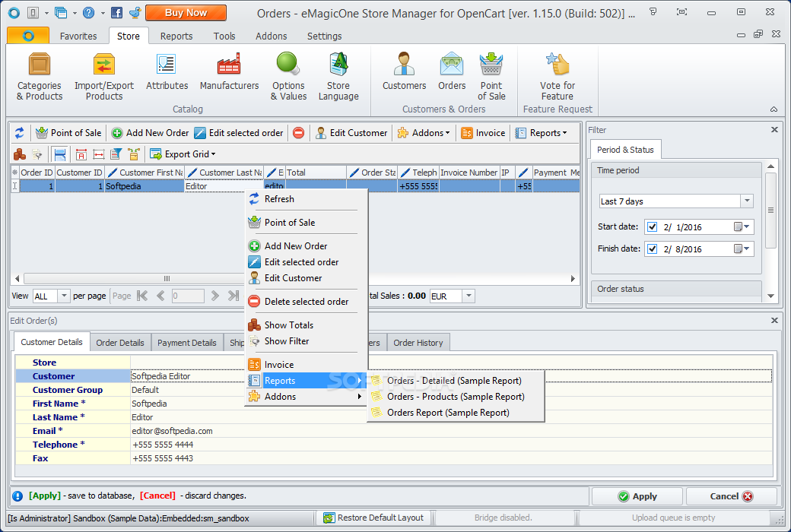Expand Addons submenu in context menu
The width and height of the screenshot is (791, 532).
pos(306,397)
